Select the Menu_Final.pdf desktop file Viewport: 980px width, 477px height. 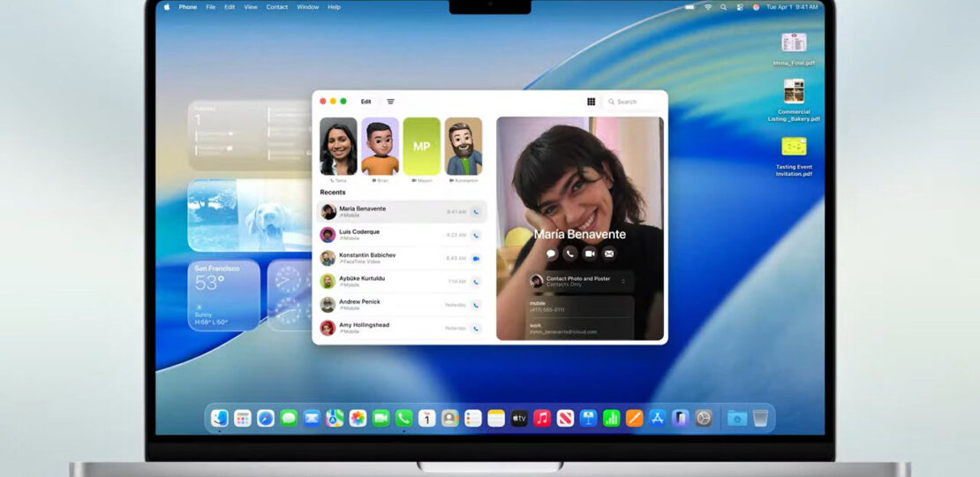(x=794, y=49)
